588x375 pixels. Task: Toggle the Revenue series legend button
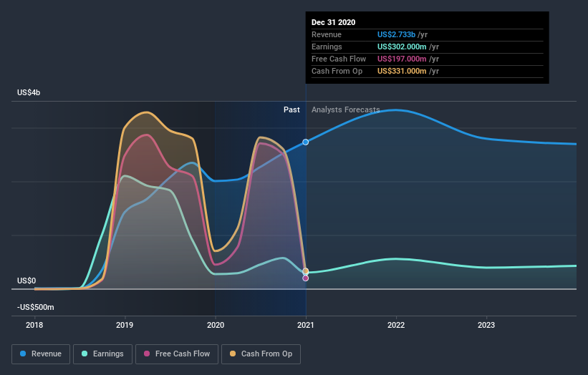point(41,354)
